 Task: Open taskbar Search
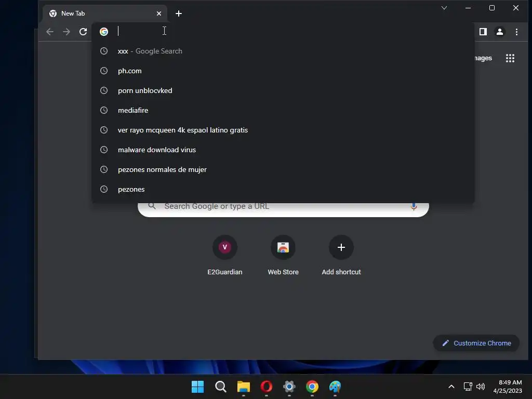point(220,387)
